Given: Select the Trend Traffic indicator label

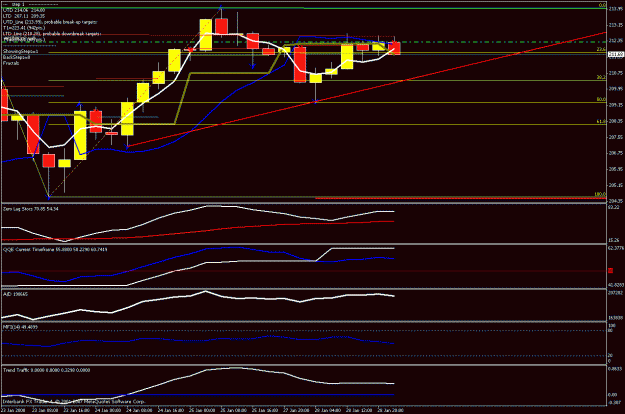Looking at the screenshot, I should pyautogui.click(x=47, y=370).
